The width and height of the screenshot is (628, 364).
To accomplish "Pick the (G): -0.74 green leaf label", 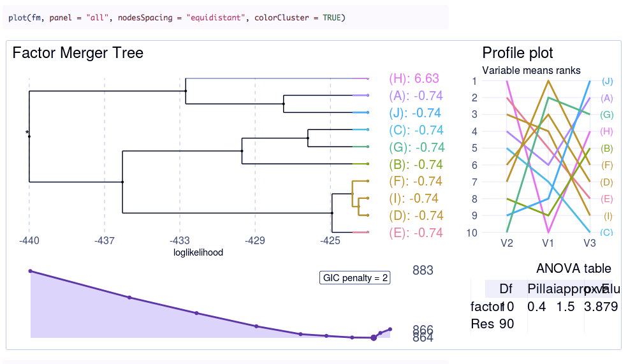I will coord(416,147).
